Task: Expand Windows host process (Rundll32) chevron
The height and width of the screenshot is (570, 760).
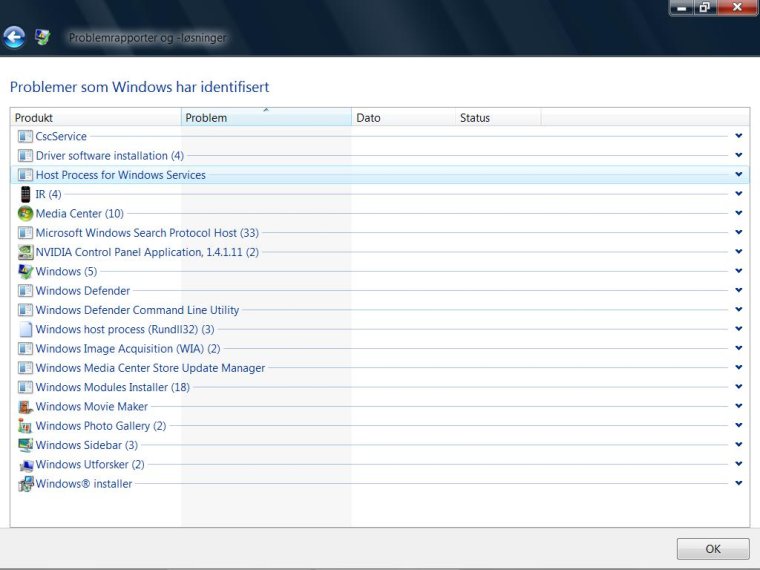Action: pos(739,329)
